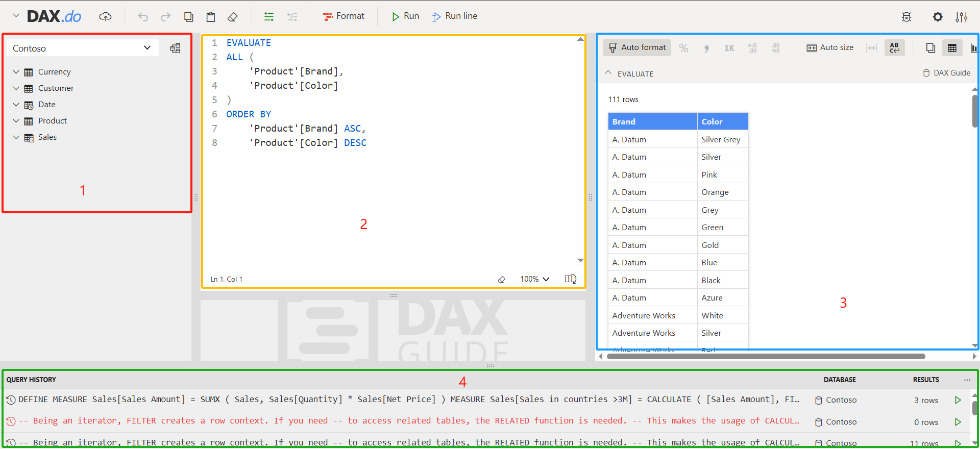Click the RESULTS column header in Query History

(926, 380)
